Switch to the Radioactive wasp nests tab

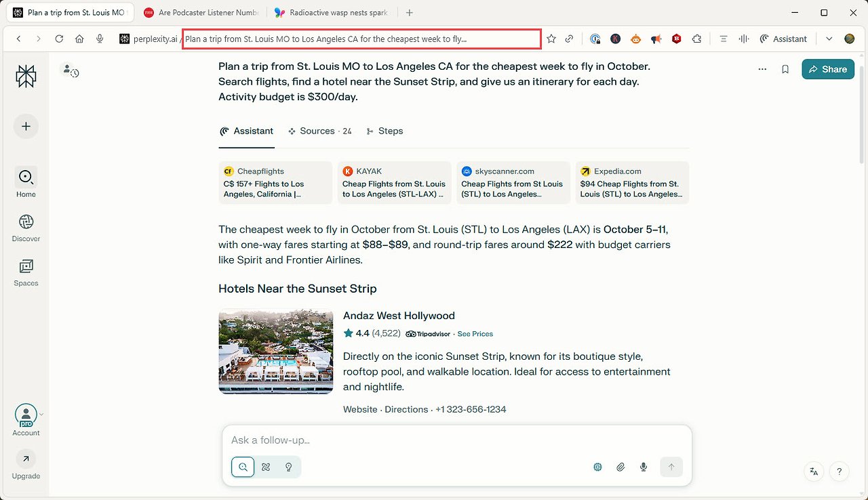pyautogui.click(x=331, y=13)
